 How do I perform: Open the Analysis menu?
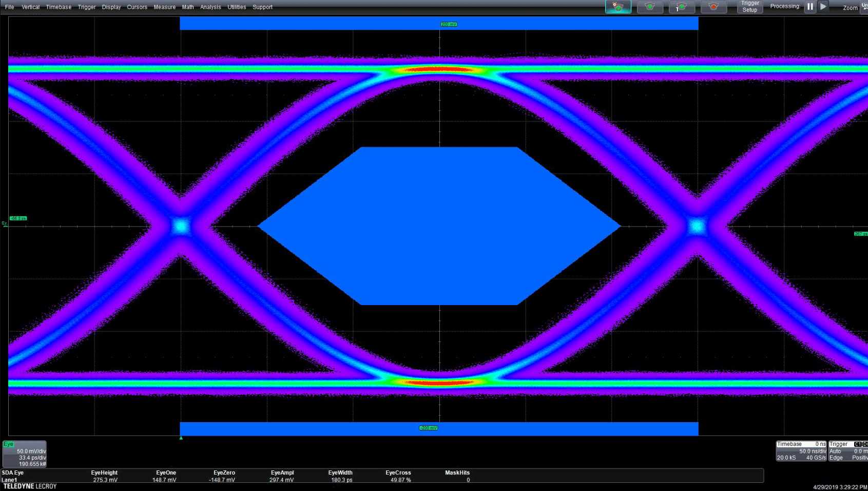[x=210, y=7]
